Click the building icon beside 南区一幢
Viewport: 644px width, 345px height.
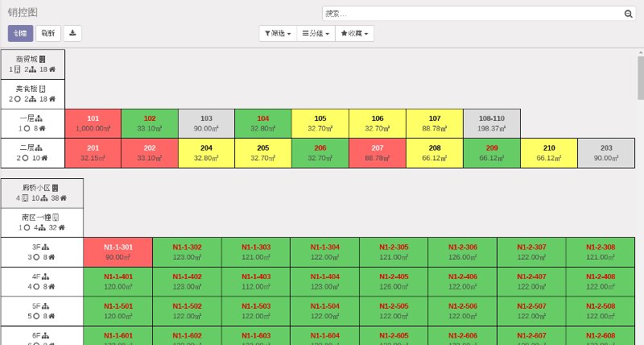[56, 218]
